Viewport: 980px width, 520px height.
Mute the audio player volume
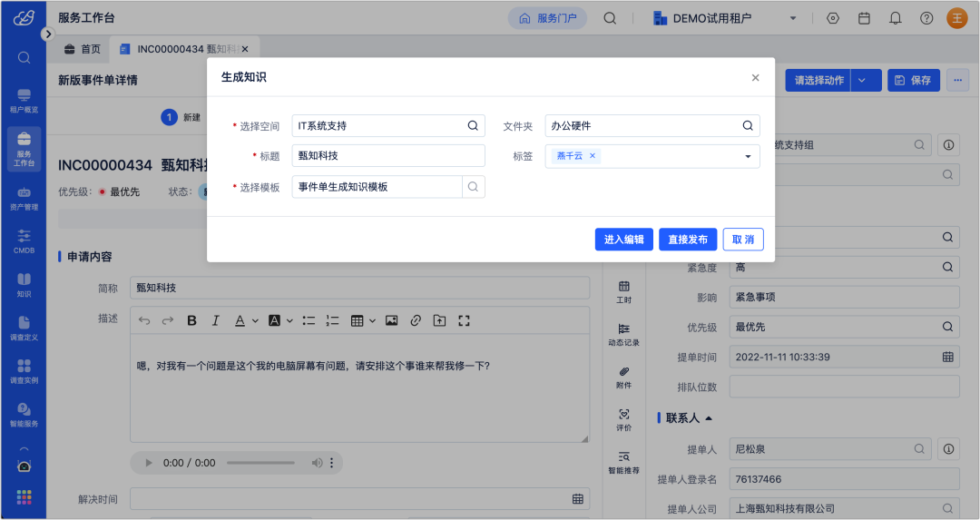[x=317, y=463]
